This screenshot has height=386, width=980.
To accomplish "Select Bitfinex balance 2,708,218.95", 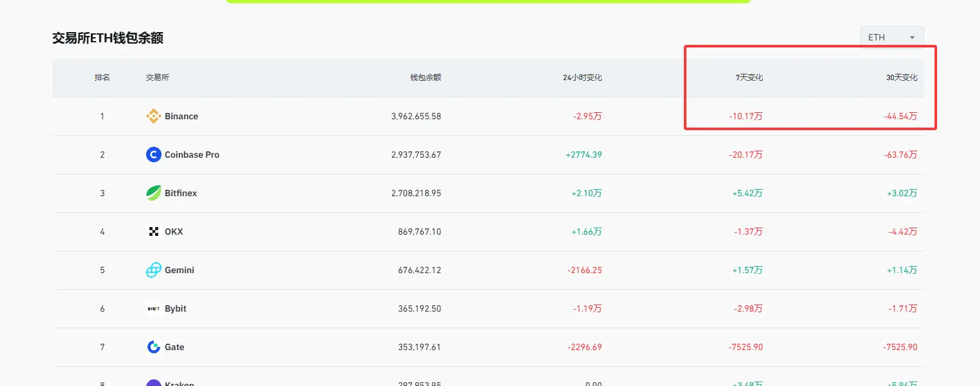I will (x=416, y=193).
